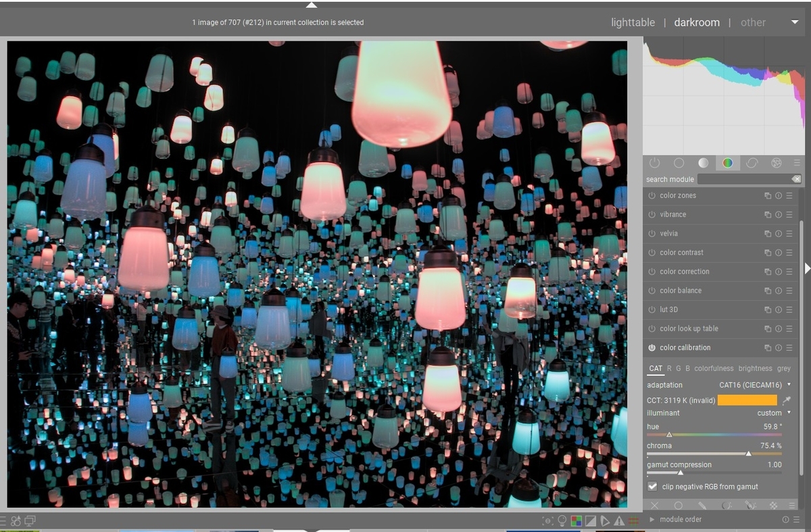
Task: Uncheck clip negative RGB from gamut
Action: point(652,486)
